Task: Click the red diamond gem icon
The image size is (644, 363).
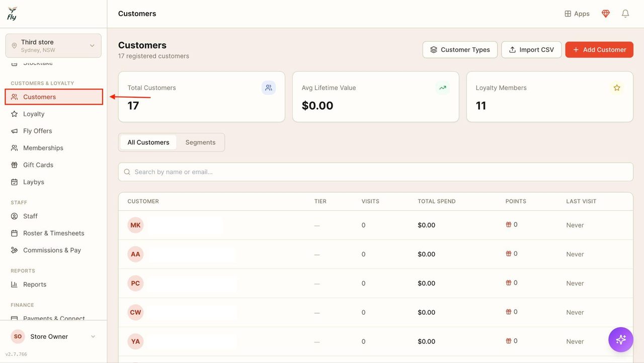Action: coord(606,14)
